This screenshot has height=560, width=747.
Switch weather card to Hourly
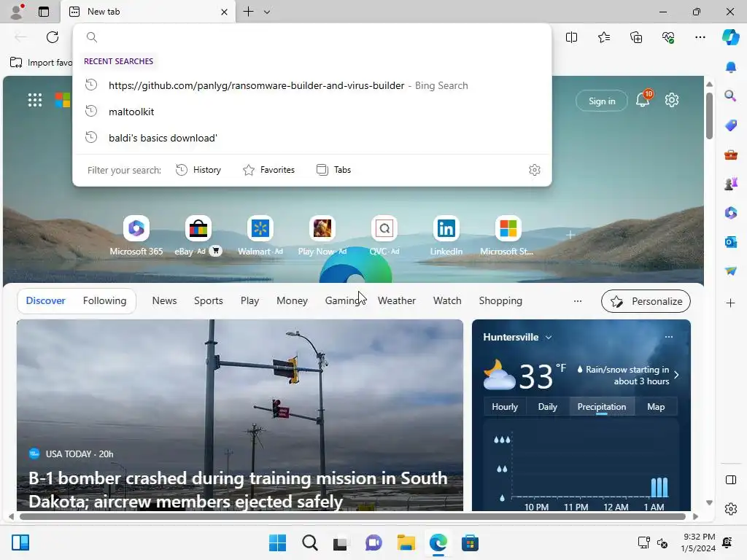[505, 407]
